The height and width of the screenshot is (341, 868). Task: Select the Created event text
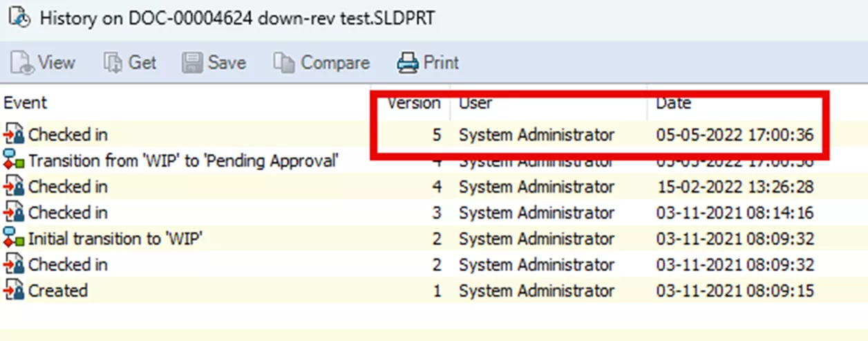point(58,291)
